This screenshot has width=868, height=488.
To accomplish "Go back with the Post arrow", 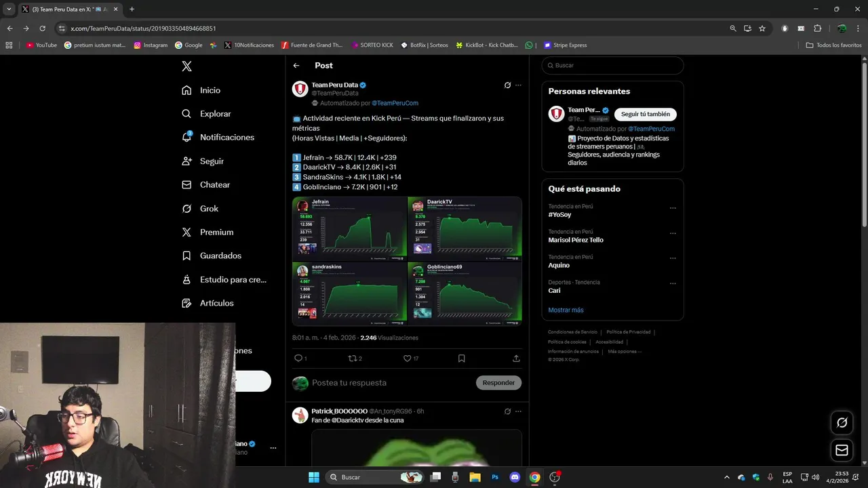I will [x=296, y=66].
